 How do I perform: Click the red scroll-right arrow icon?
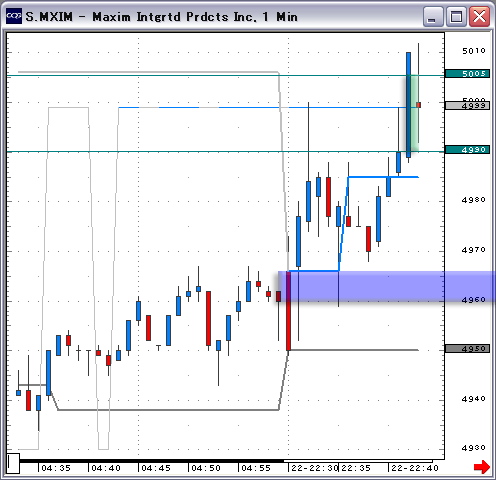pos(482,467)
